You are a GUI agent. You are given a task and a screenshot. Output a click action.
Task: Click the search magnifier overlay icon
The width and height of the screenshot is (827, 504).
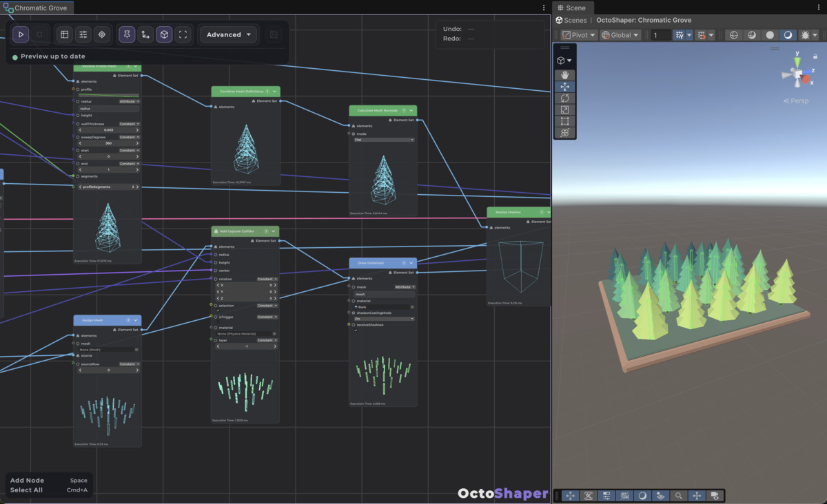679,496
